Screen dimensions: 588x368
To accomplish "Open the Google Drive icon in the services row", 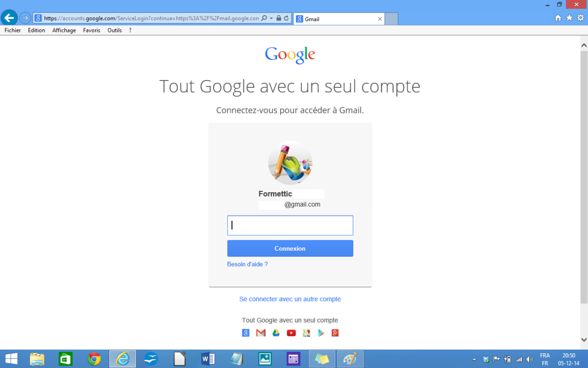I will (x=276, y=333).
